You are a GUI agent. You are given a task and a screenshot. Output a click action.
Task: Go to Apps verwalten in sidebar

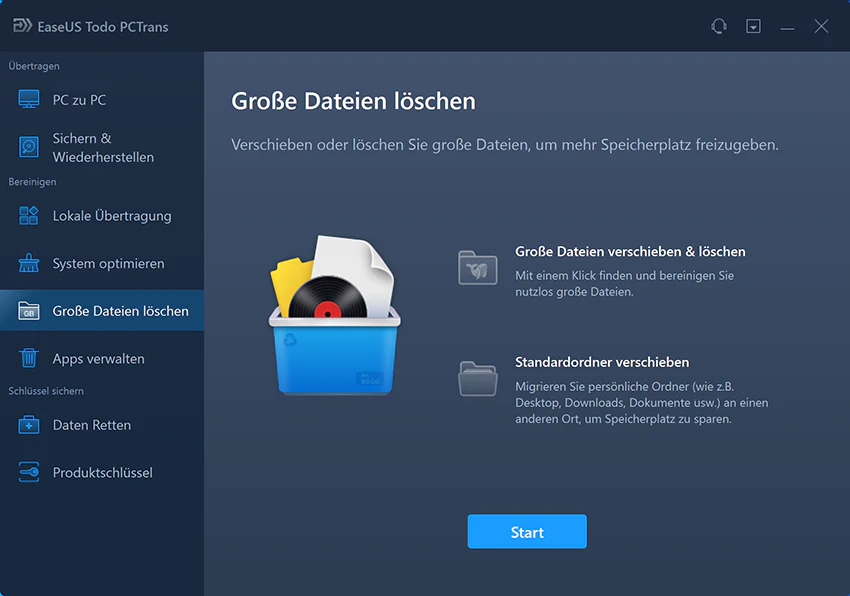[98, 359]
